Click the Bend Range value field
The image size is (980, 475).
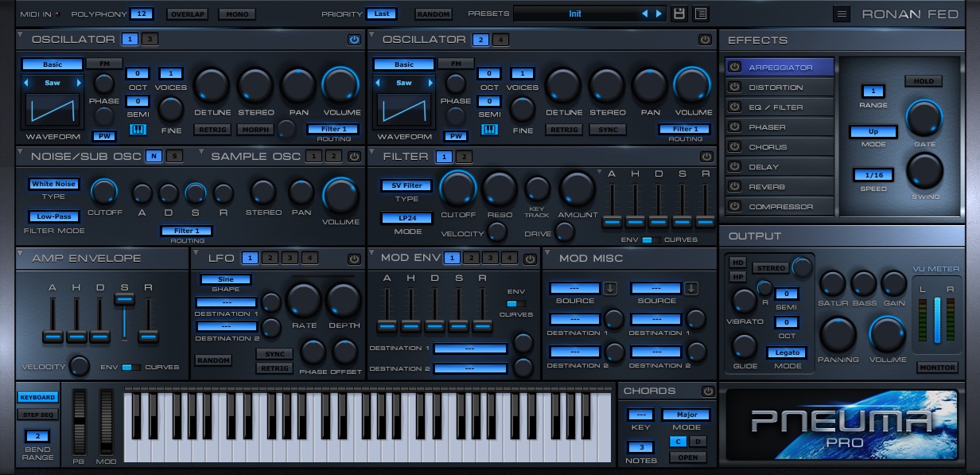(x=37, y=436)
